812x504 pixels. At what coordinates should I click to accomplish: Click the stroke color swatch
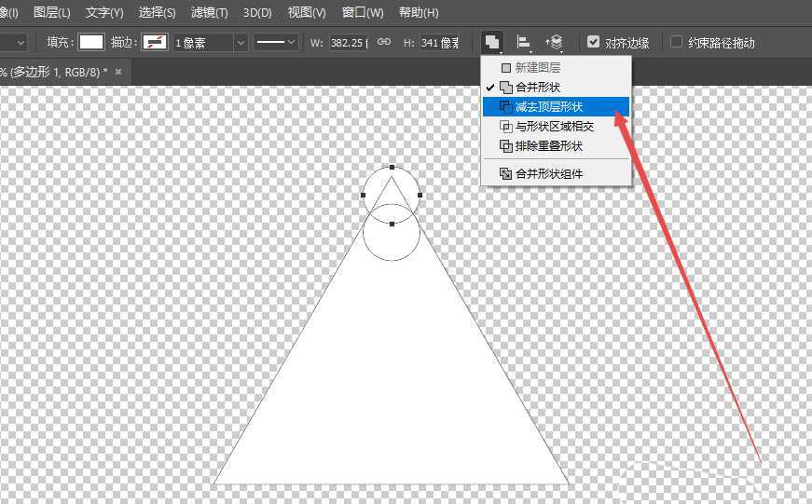[x=155, y=42]
